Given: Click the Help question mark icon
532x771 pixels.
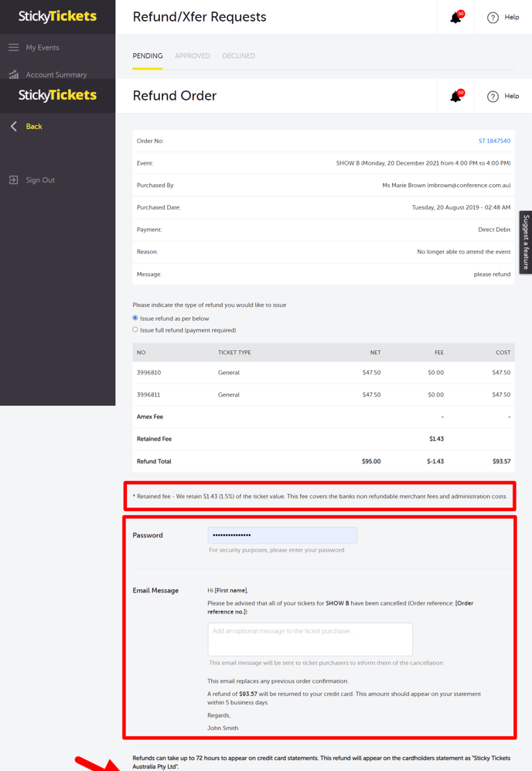Looking at the screenshot, I should click(493, 17).
